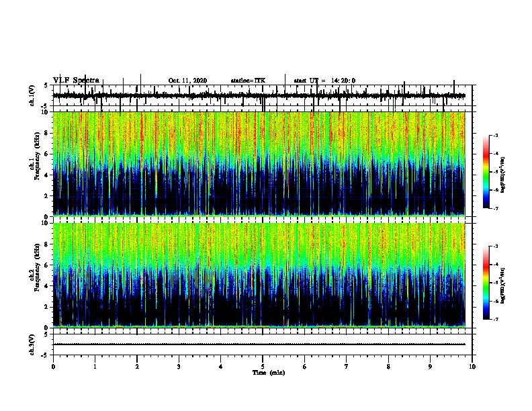Click the 'ch.3(V)' axis label

32,345
